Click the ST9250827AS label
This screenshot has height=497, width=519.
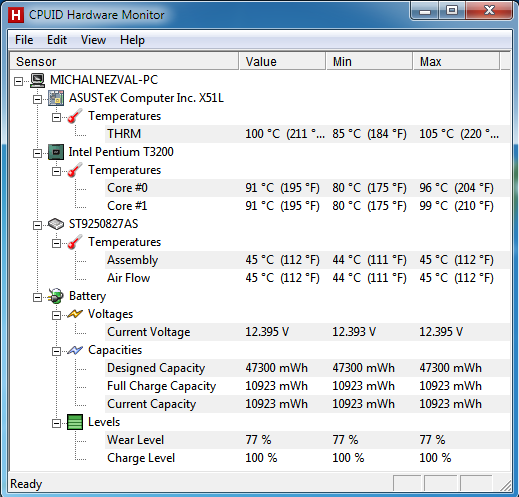pyautogui.click(x=103, y=224)
